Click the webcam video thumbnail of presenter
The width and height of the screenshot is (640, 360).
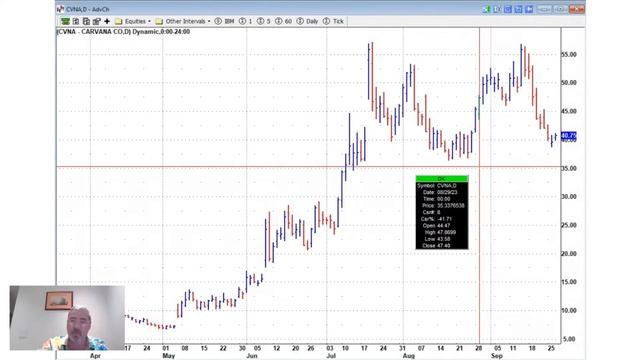67,318
